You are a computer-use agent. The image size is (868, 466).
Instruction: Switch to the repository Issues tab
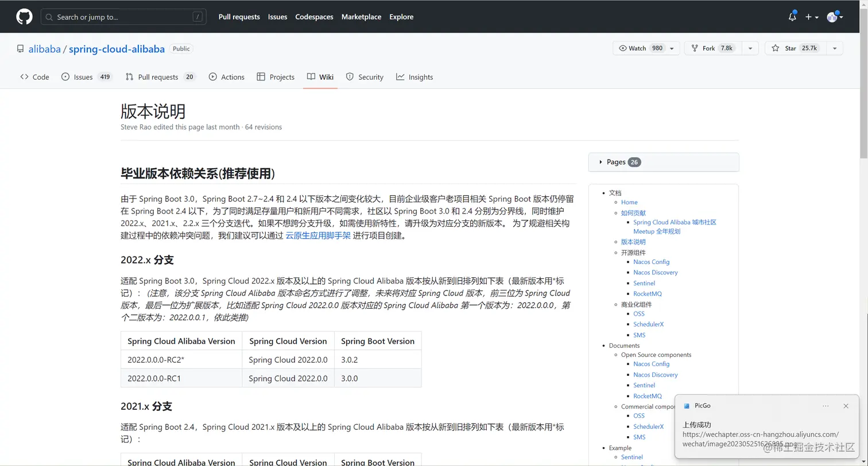tap(86, 77)
